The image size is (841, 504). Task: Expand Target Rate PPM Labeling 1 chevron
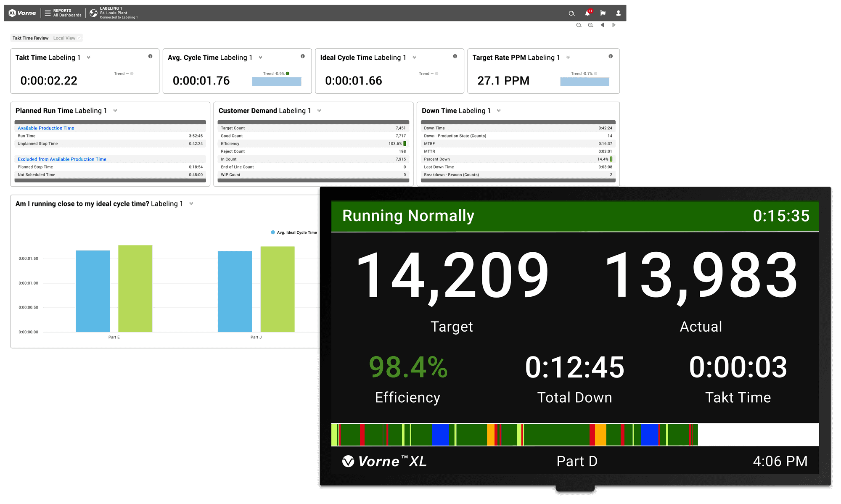pyautogui.click(x=568, y=58)
